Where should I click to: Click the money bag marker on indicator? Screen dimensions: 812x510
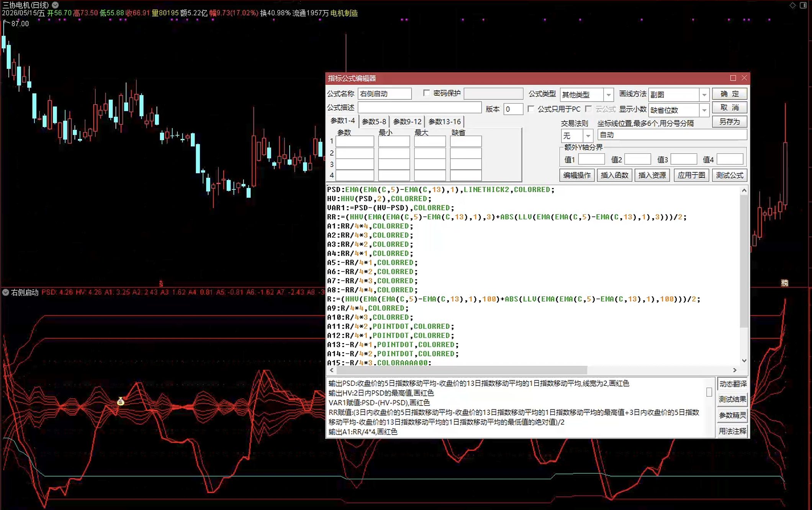[x=121, y=401]
